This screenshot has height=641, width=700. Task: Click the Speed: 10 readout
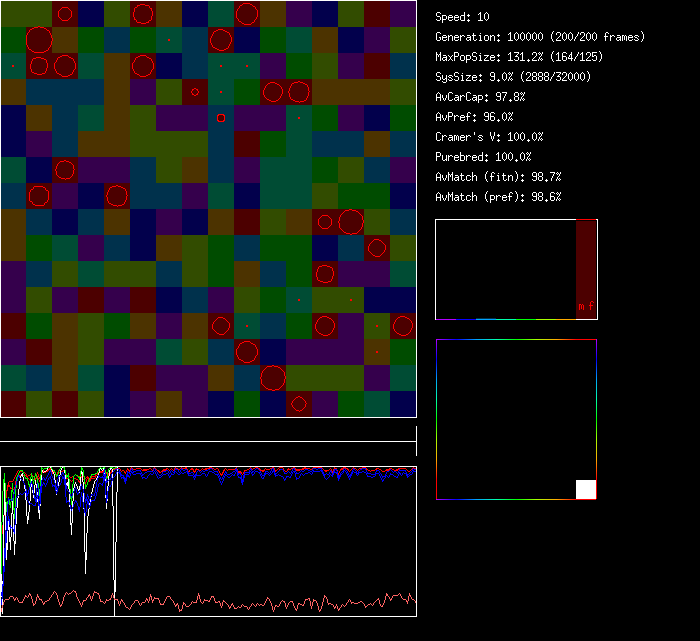[x=462, y=17]
